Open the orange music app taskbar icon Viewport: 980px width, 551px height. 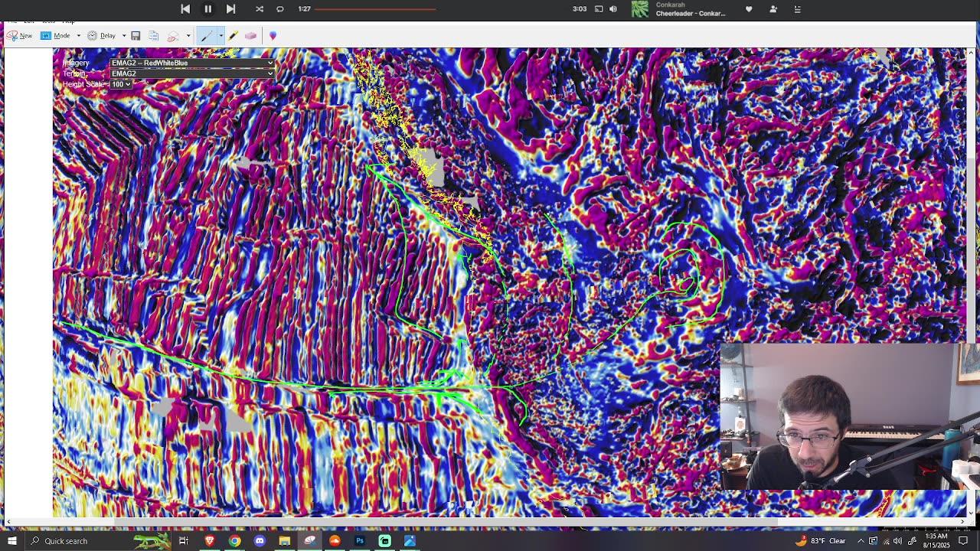335,541
